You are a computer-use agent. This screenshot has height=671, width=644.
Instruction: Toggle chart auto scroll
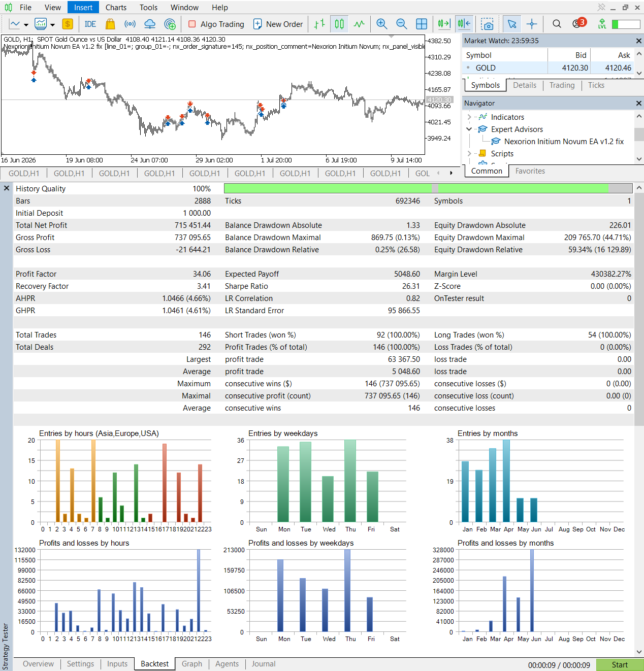pyautogui.click(x=444, y=24)
